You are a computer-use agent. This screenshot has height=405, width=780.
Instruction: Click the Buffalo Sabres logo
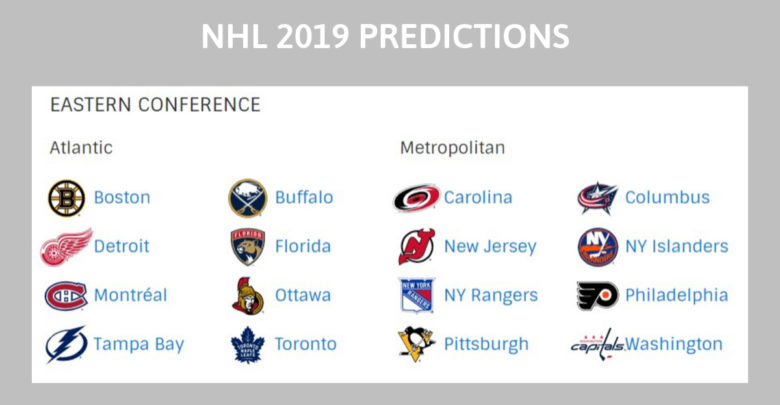coord(248,198)
